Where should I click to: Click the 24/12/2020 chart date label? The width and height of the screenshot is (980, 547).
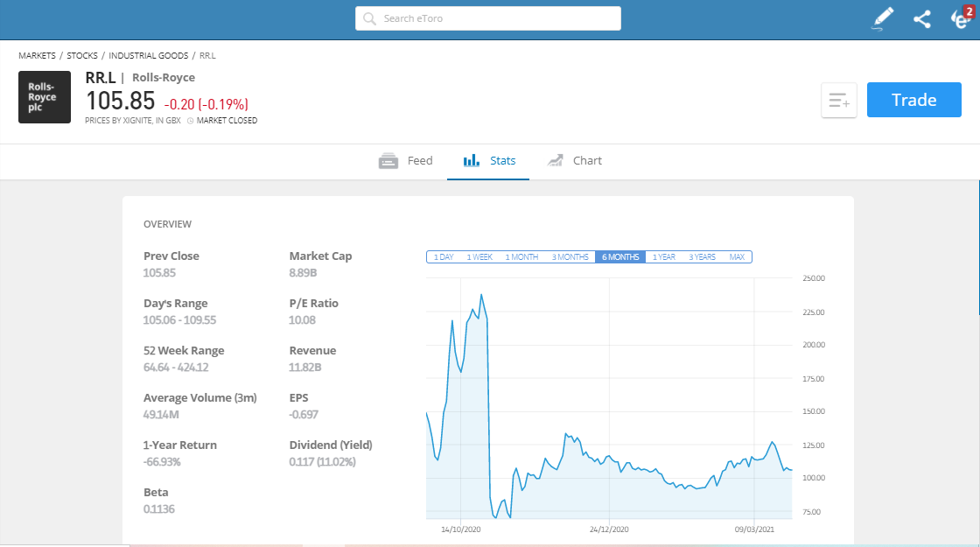(x=609, y=529)
